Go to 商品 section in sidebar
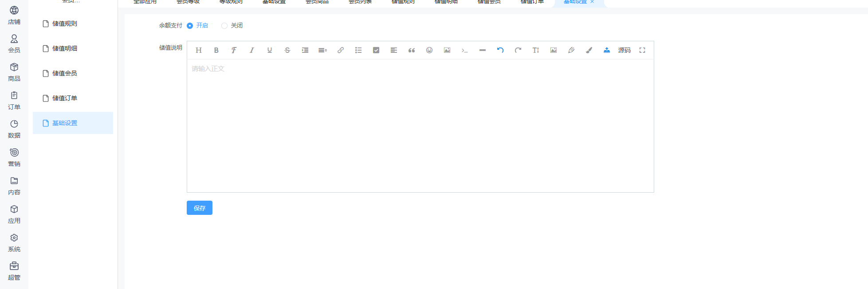This screenshot has width=868, height=289. click(x=14, y=72)
